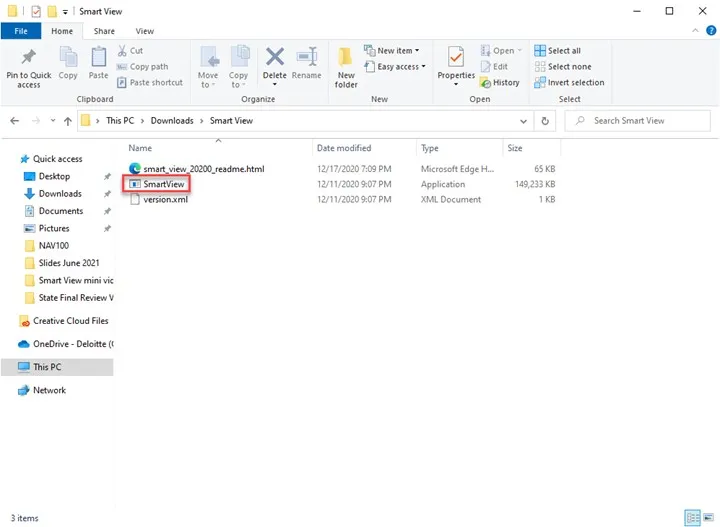Open the Easy access dropdown
Viewport: 720px width, 527px height.
click(x=395, y=67)
